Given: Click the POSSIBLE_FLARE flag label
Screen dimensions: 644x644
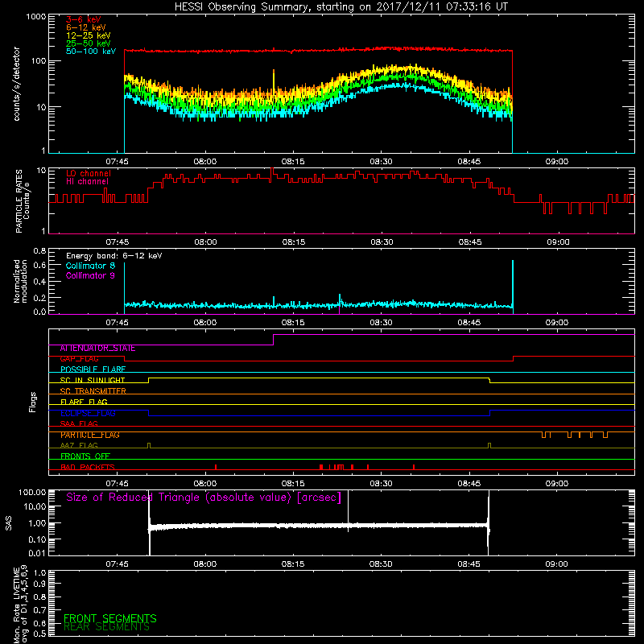Looking at the screenshot, I should [x=93, y=369].
